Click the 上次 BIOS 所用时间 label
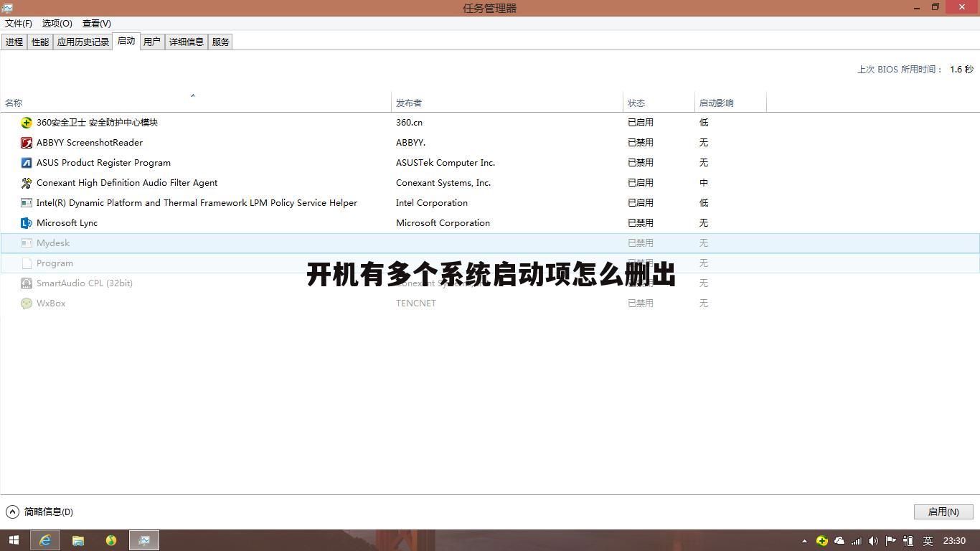The image size is (980, 551). click(x=900, y=70)
